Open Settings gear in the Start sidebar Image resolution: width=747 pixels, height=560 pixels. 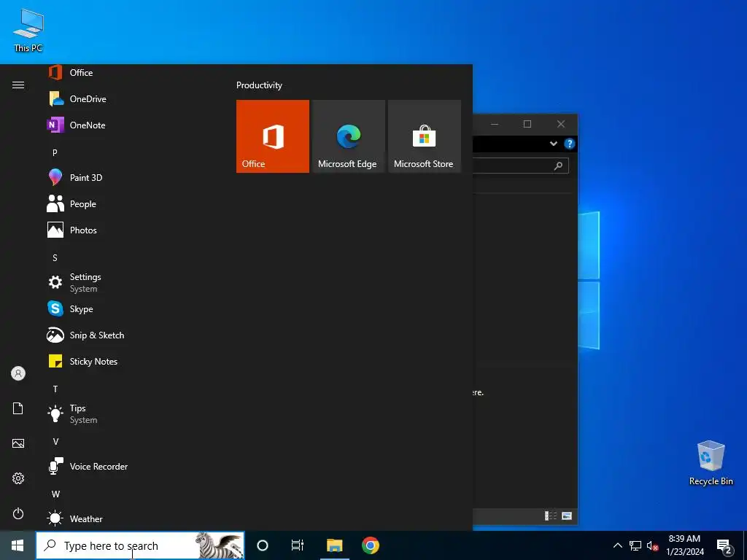(18, 478)
